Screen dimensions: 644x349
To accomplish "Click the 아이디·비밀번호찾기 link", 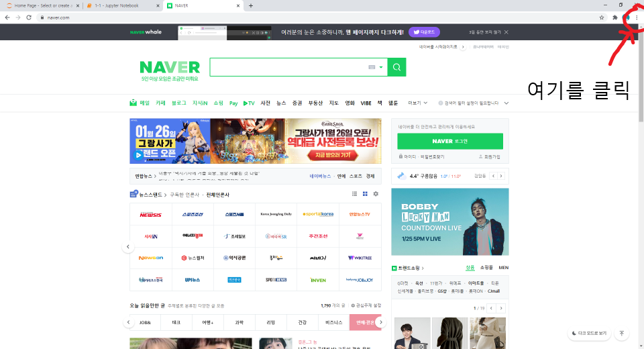I will (422, 156).
